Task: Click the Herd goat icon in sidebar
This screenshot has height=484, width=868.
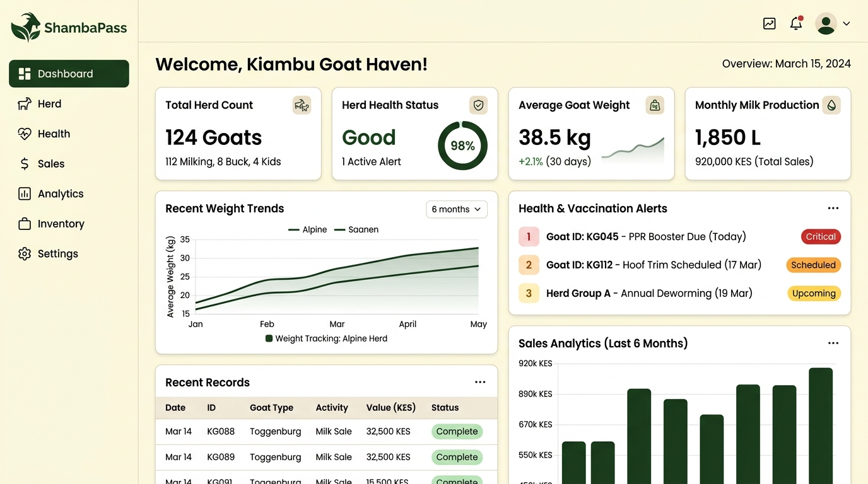Action: click(25, 104)
